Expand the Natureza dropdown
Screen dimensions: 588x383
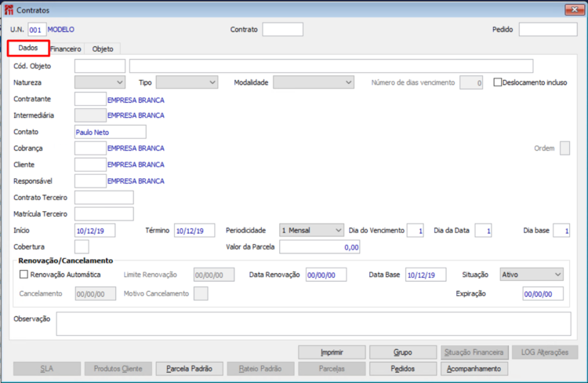pyautogui.click(x=100, y=82)
